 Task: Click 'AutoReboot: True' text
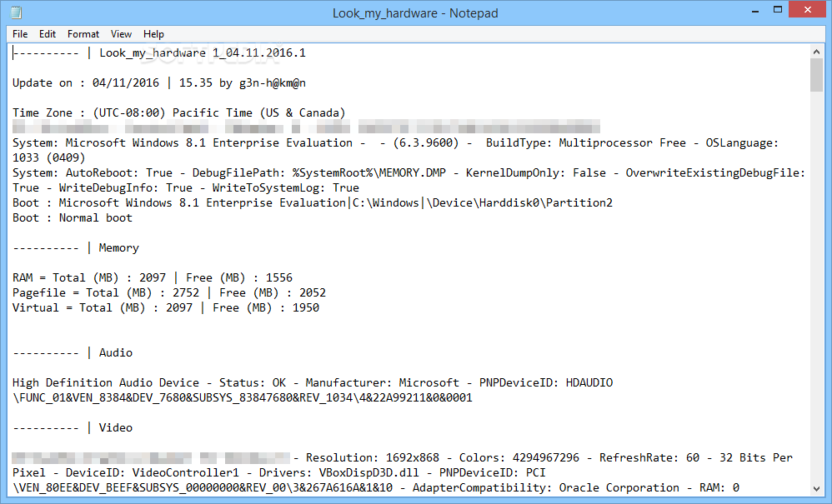pyautogui.click(x=119, y=172)
